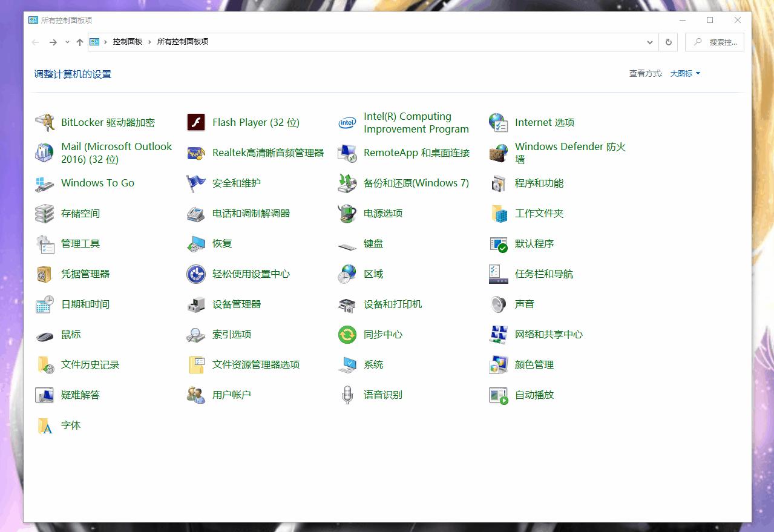
Task: Click the Back navigation arrow
Action: pos(36,42)
